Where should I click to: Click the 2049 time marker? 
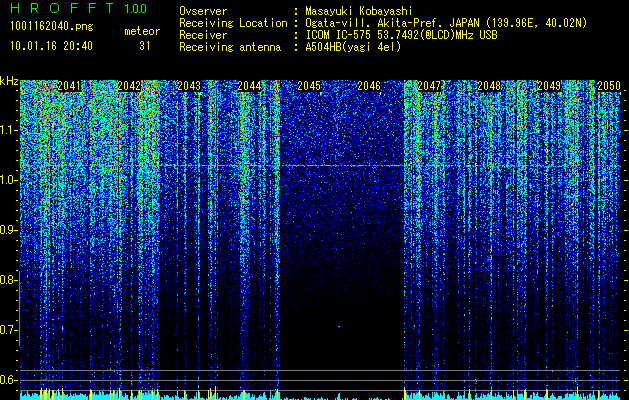coord(549,86)
